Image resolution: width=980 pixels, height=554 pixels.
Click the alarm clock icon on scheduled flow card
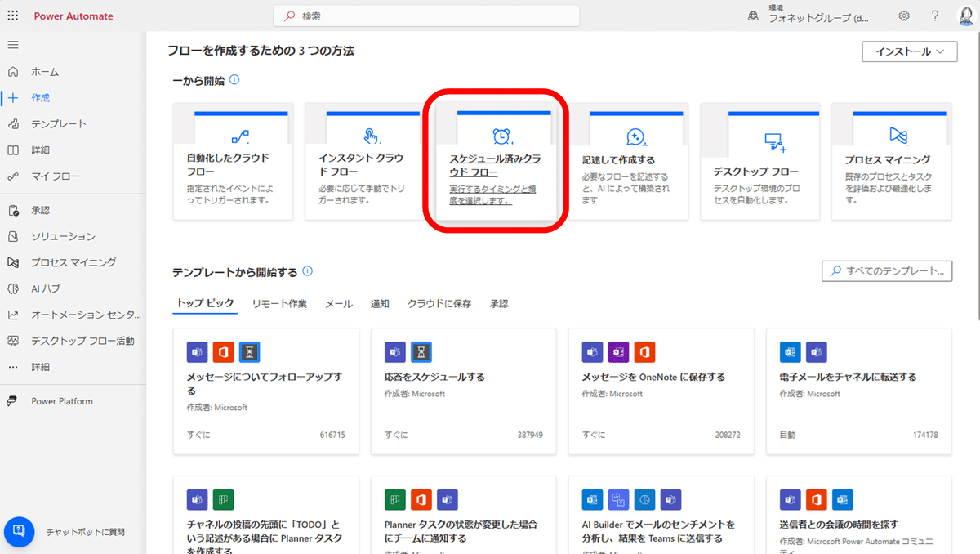(x=501, y=136)
